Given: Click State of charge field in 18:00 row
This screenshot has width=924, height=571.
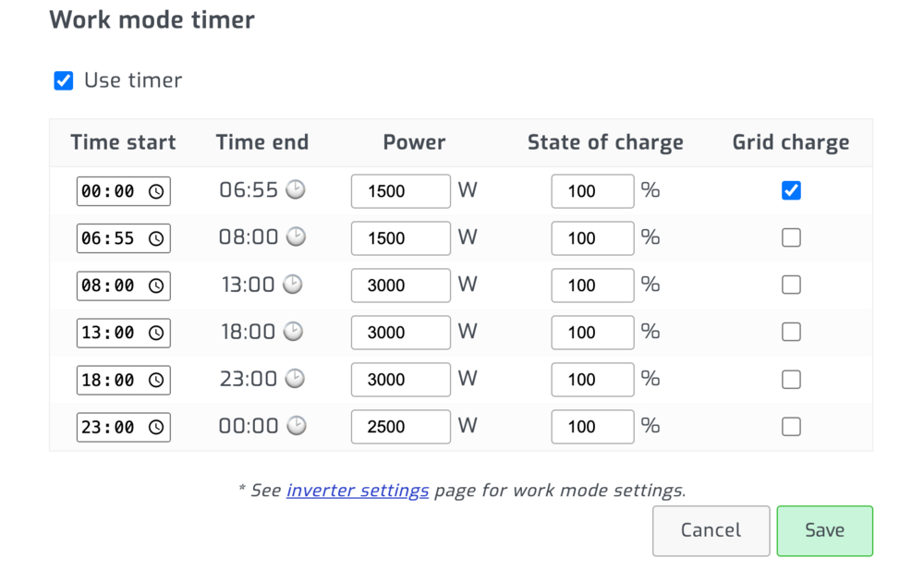Looking at the screenshot, I should [x=592, y=380].
